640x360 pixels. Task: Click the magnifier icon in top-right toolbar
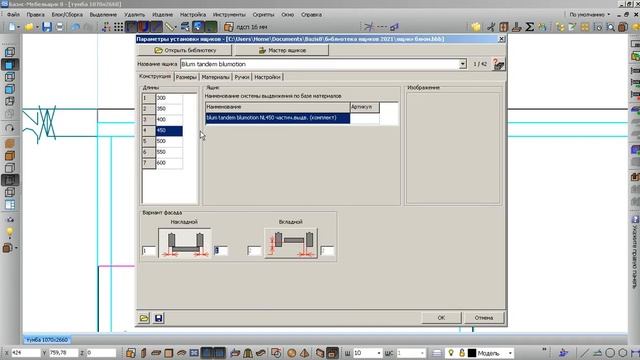click(611, 27)
